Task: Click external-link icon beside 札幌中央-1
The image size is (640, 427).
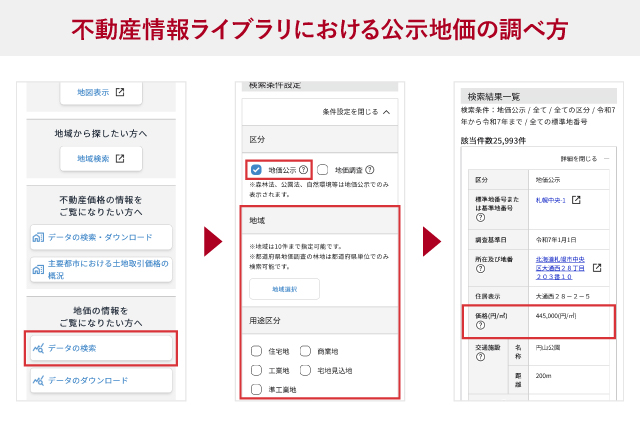Action: click(x=576, y=200)
